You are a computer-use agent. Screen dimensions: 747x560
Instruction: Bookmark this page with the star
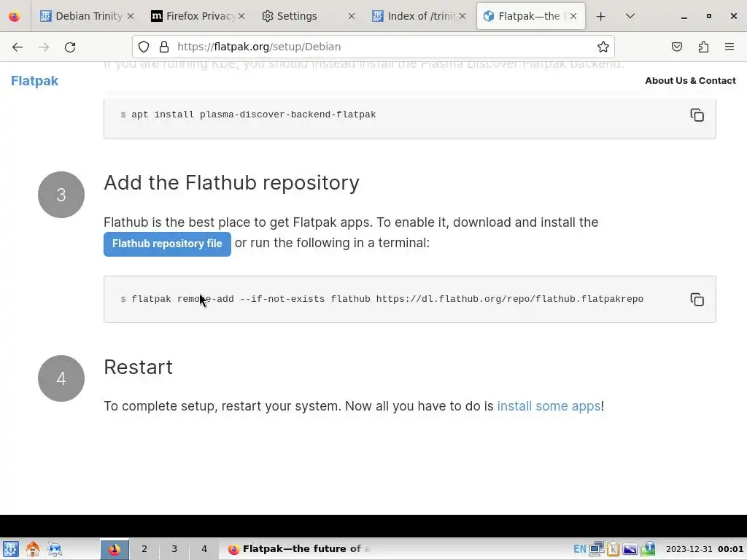pos(603,47)
